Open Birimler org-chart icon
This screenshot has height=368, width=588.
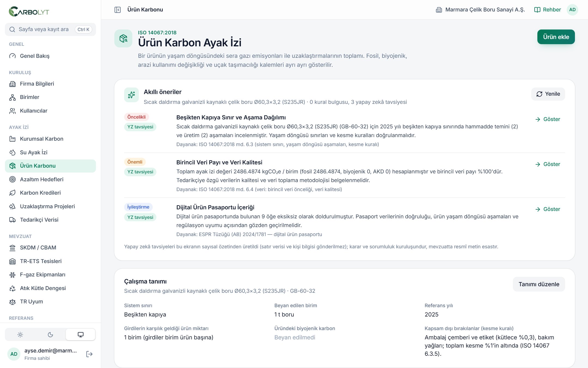(13, 97)
